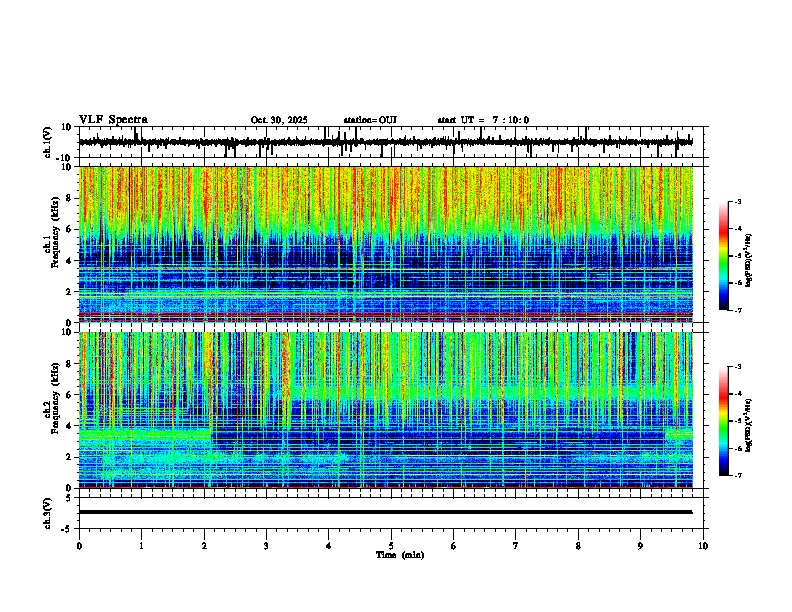Click the "ch.1(V)" waveform axis label
This screenshot has height=612, width=792.
click(48, 142)
